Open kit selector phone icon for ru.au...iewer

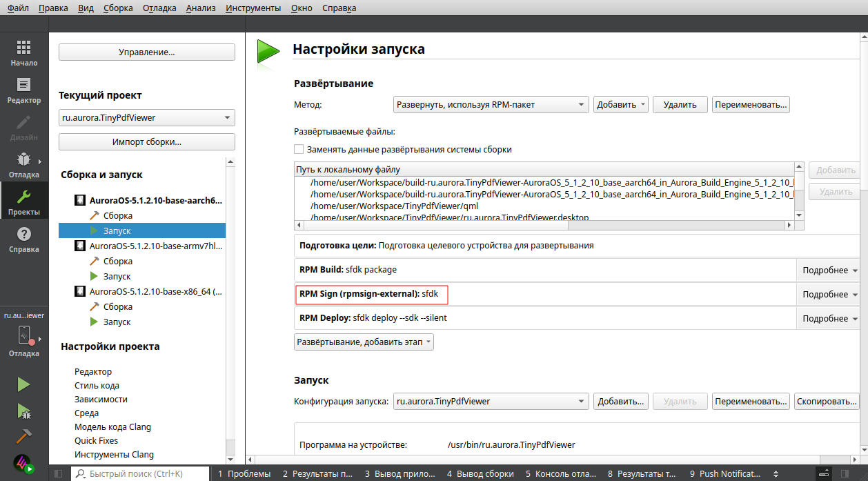point(24,336)
